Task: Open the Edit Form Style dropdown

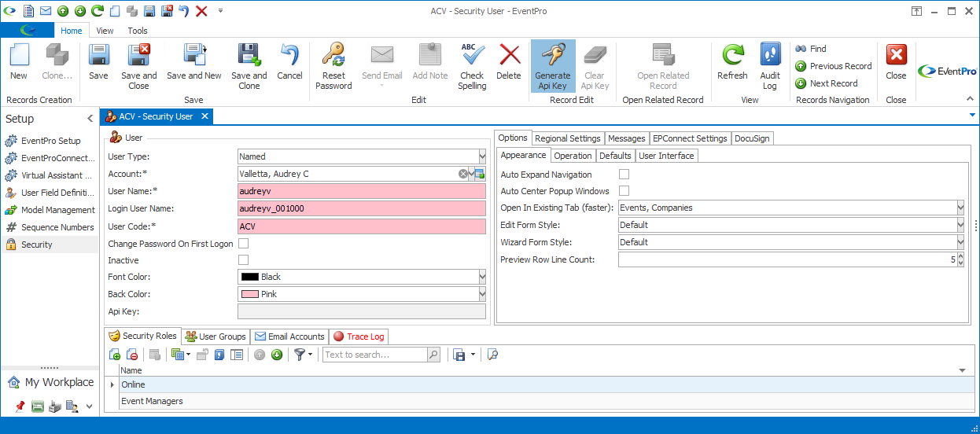Action: 960,225
